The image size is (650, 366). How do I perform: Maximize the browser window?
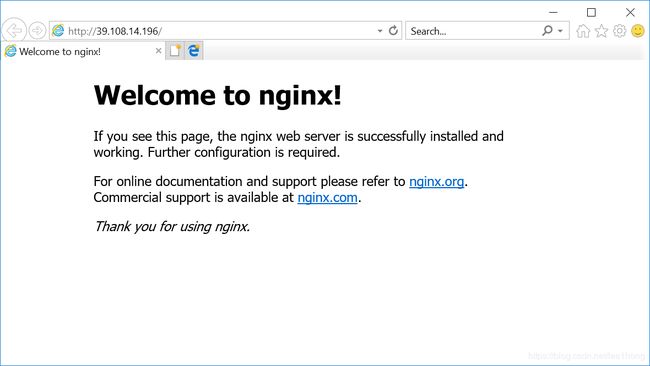click(592, 12)
